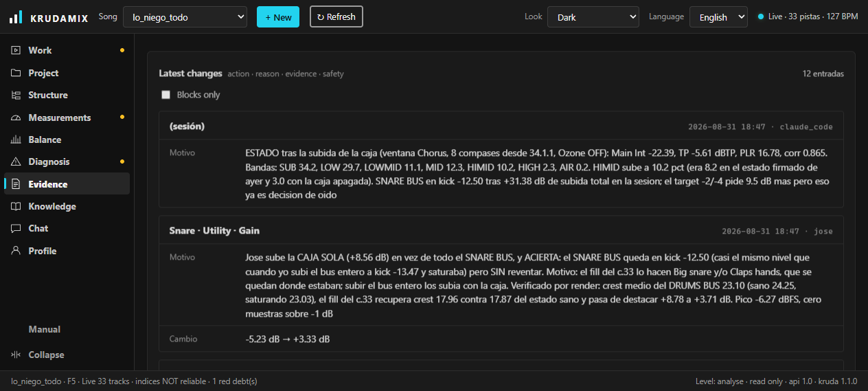Click the Evidence document icon

(x=16, y=184)
